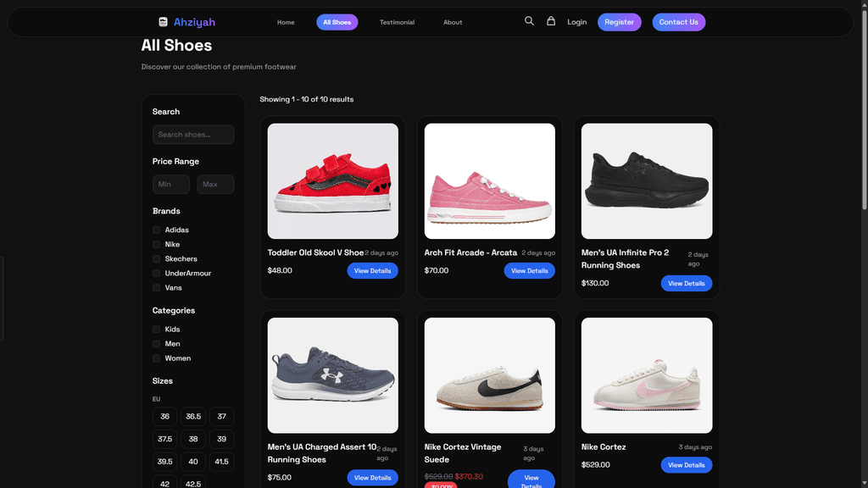Open the Men's UA Charged Assert 10 image

point(332,375)
